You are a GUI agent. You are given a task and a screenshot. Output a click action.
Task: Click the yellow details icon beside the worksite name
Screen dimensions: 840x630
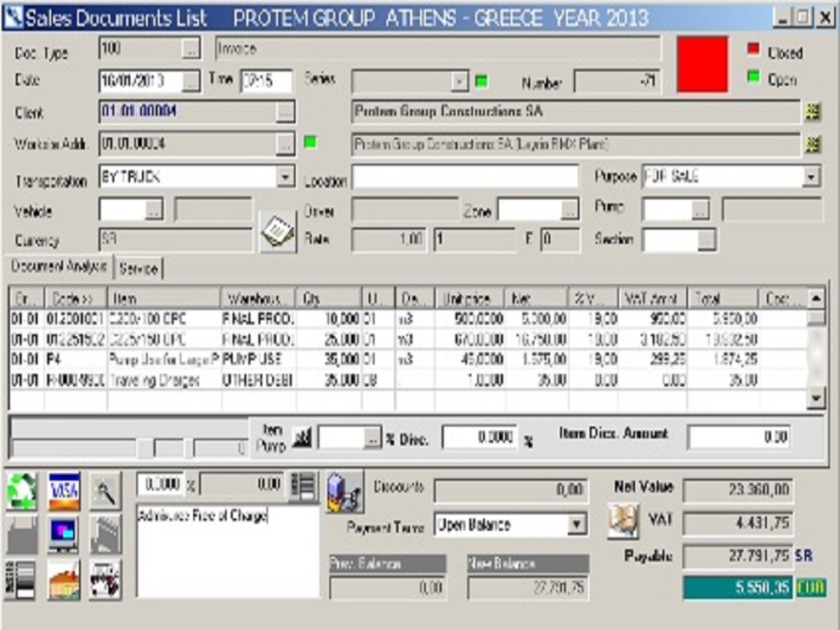pyautogui.click(x=812, y=144)
